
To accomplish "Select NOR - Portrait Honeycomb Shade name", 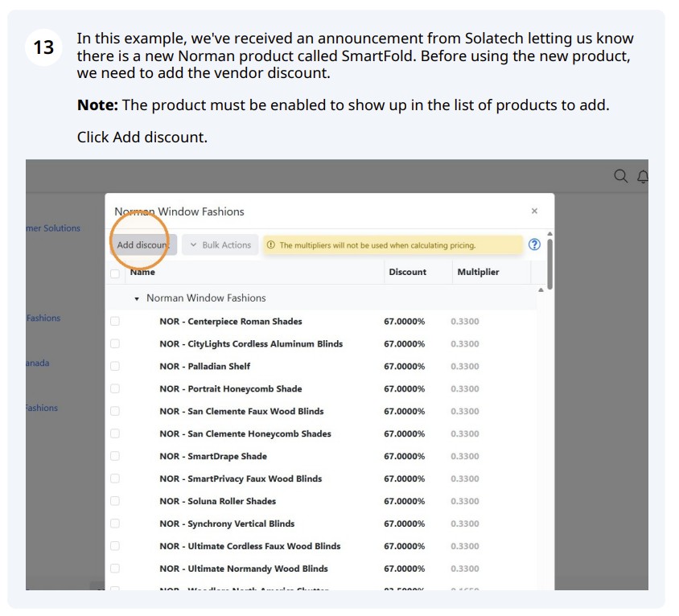I will pos(231,388).
